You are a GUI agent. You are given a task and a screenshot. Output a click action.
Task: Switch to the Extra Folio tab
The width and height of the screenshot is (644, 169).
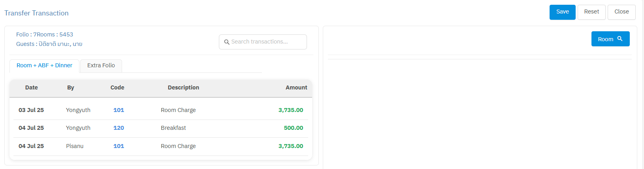tap(101, 66)
